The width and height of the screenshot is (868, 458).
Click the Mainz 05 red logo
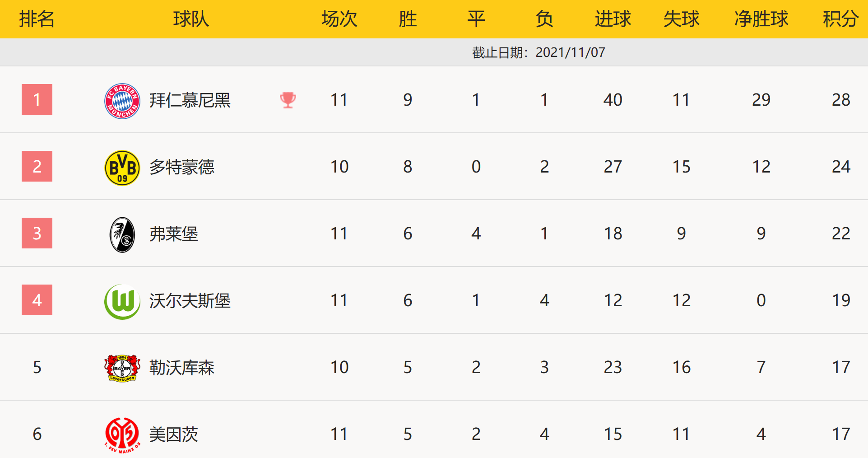[x=122, y=435]
